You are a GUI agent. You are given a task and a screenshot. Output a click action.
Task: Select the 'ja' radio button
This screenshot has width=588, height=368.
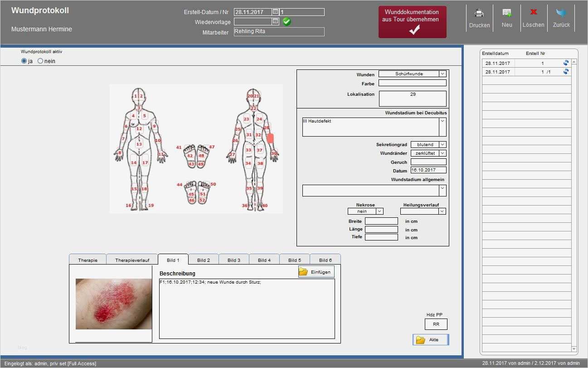24,61
